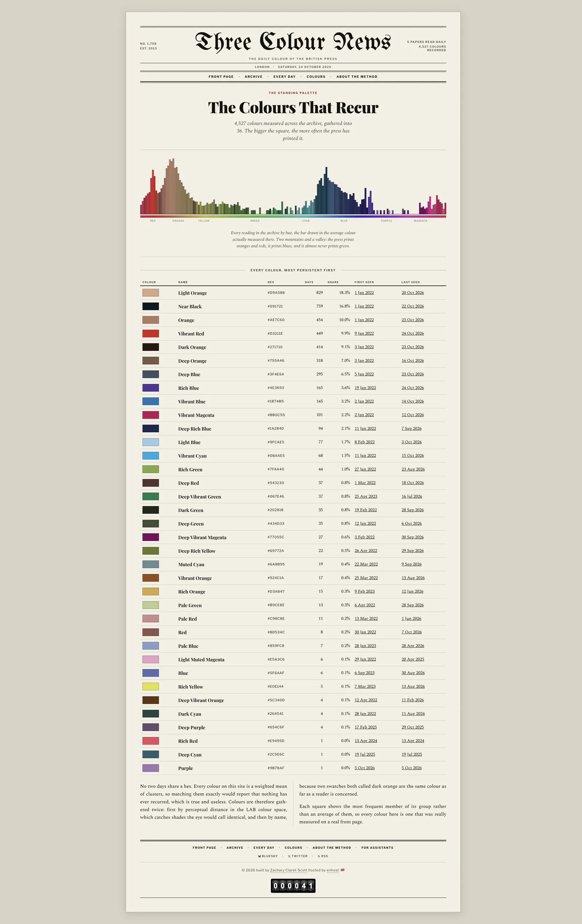This screenshot has width=582, height=924.
Task: Click the SHARE column header
Action: (x=333, y=282)
